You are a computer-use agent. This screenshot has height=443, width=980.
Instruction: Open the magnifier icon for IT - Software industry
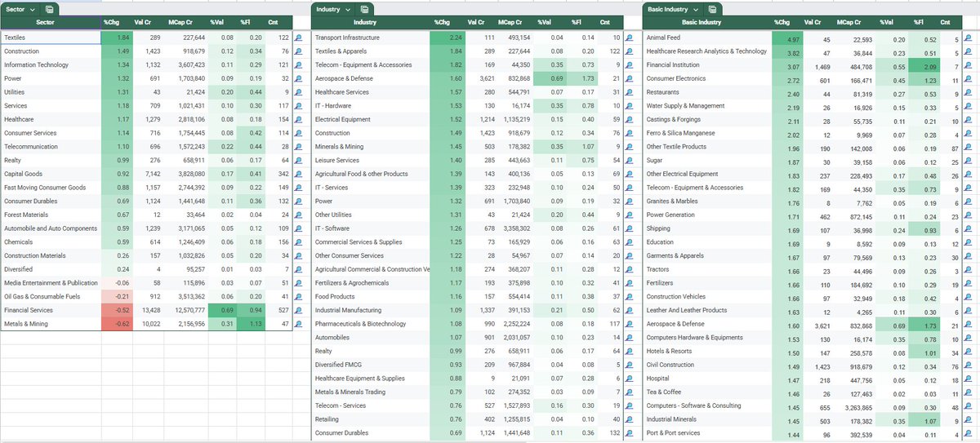(x=629, y=228)
